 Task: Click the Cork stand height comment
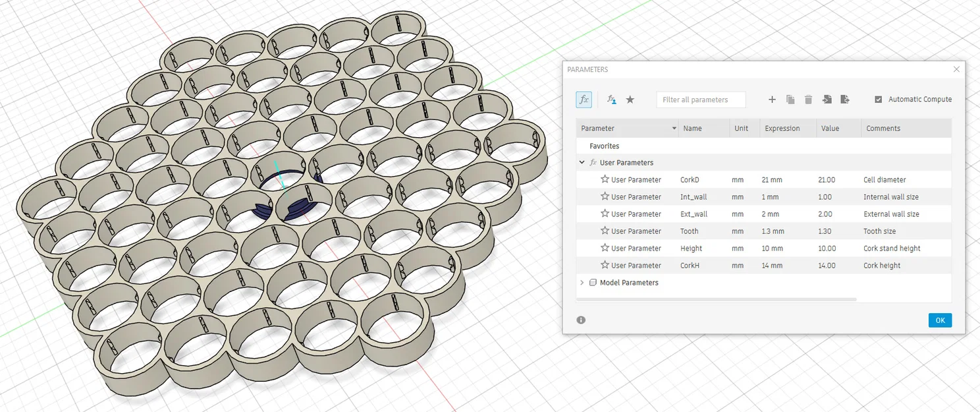892,249
